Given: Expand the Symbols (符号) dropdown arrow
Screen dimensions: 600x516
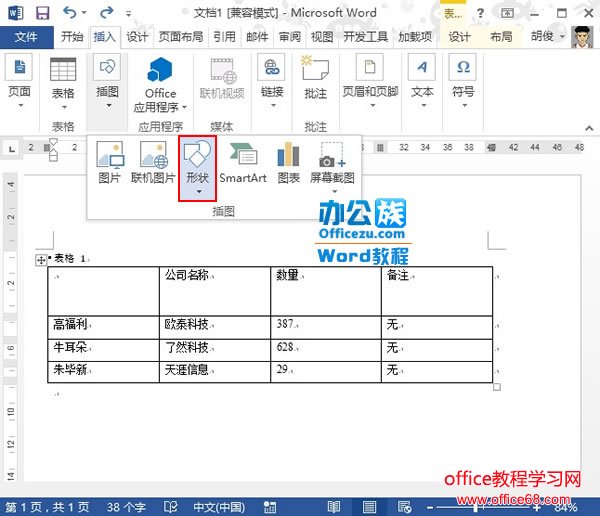Looking at the screenshot, I should [x=464, y=105].
